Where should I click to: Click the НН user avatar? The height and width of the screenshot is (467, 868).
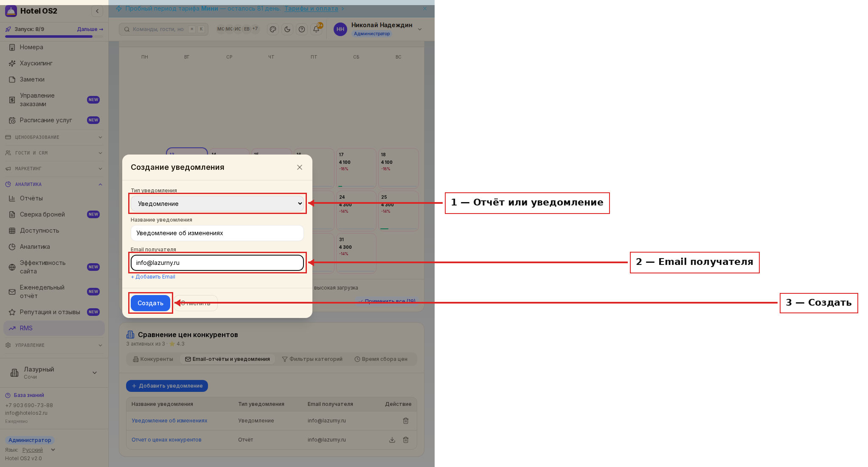pos(340,29)
